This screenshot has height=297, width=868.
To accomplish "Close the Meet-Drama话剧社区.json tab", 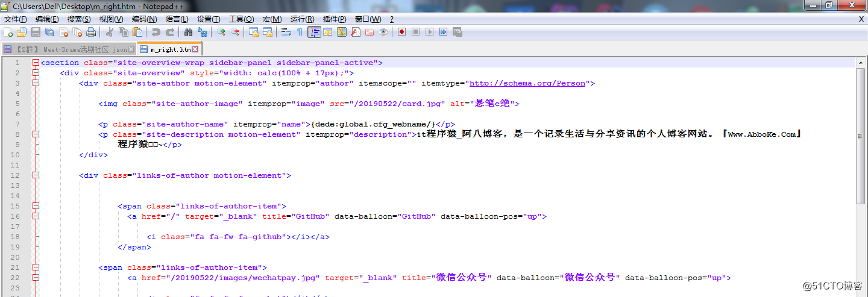I will [x=131, y=49].
